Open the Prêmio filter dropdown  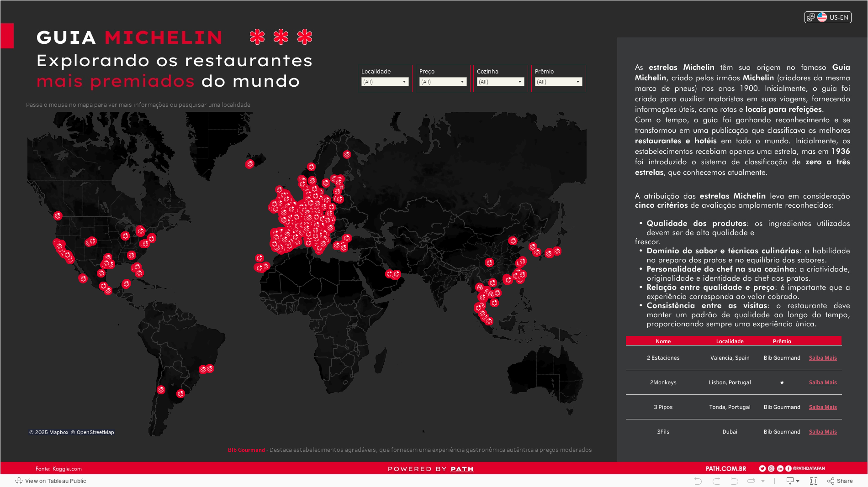tap(558, 82)
